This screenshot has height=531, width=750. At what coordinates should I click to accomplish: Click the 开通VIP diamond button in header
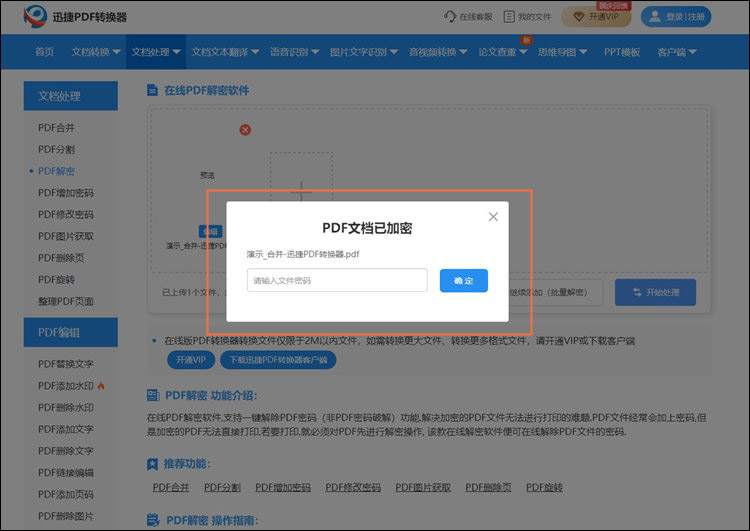(x=596, y=17)
